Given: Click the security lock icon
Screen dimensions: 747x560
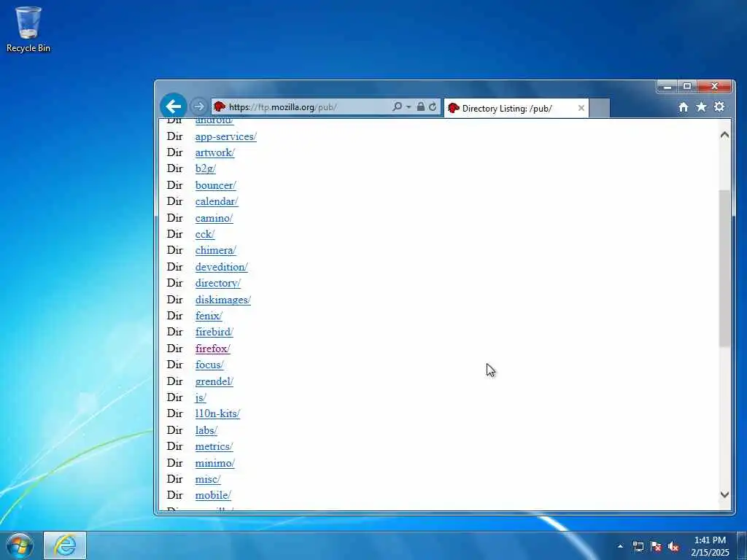Looking at the screenshot, I should click(x=421, y=106).
